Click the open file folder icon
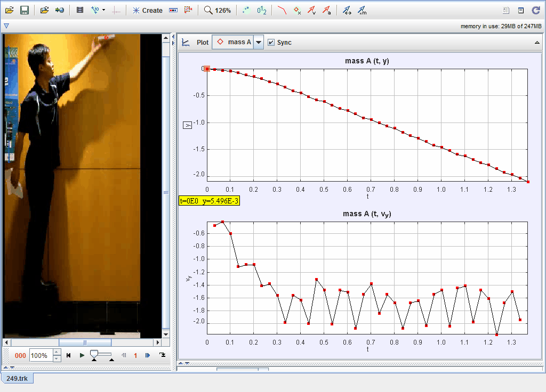The height and width of the screenshot is (392, 546). (x=10, y=10)
